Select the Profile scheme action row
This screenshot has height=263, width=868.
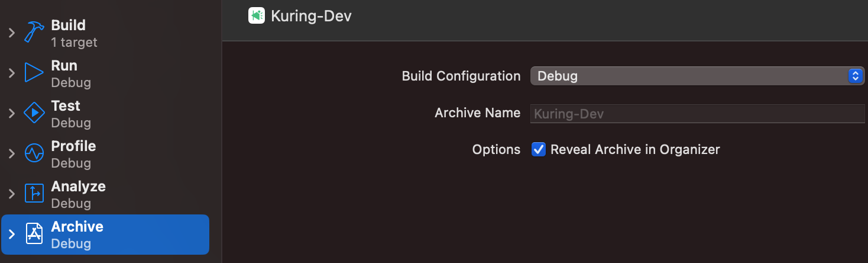105,154
